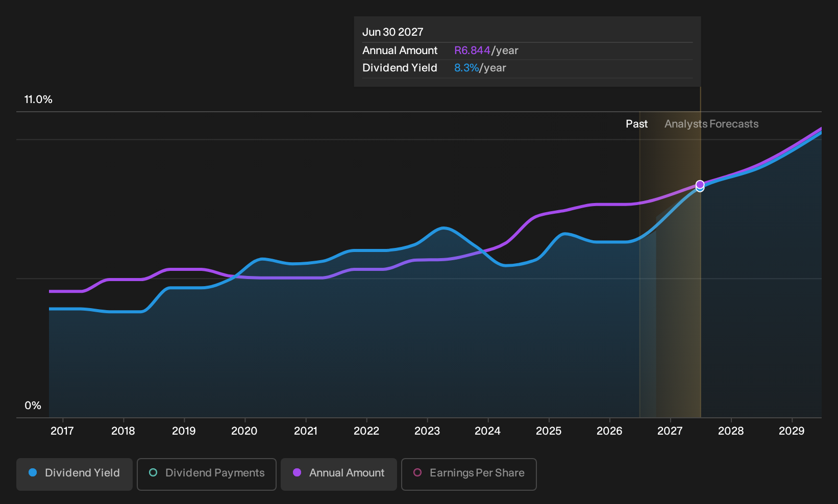Click the 2029 x-axis label
This screenshot has height=504, width=838.
tap(792, 431)
